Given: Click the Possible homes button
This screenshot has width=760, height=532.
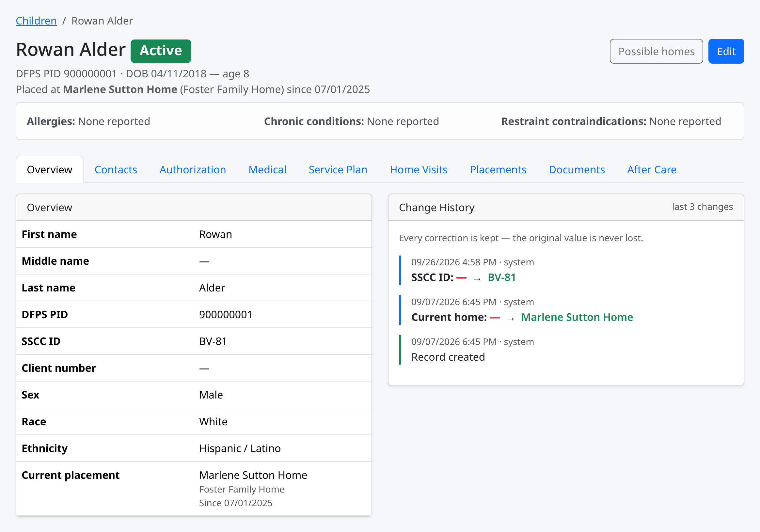Looking at the screenshot, I should pos(656,51).
